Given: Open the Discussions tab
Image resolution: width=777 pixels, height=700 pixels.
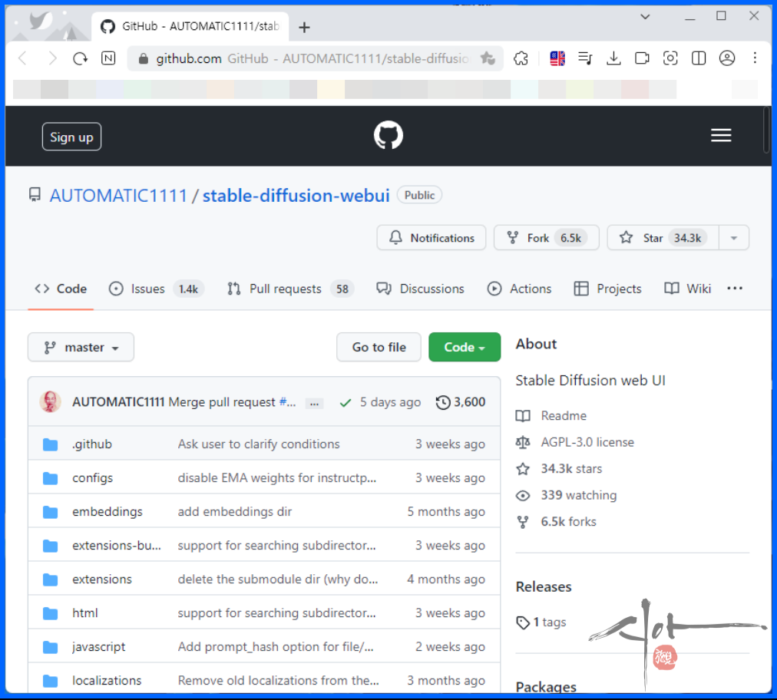Looking at the screenshot, I should pyautogui.click(x=420, y=289).
